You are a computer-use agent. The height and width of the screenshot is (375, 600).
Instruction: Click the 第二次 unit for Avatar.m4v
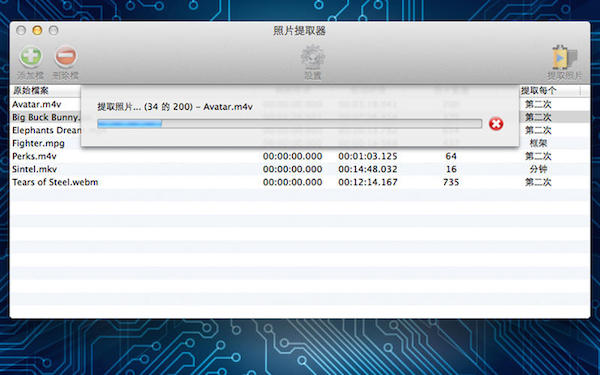(538, 104)
